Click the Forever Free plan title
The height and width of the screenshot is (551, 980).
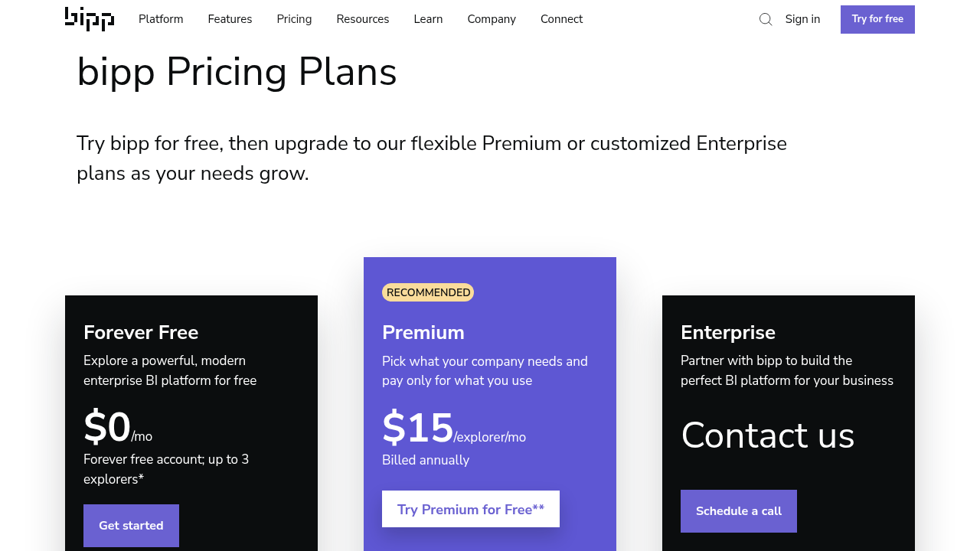tap(141, 333)
